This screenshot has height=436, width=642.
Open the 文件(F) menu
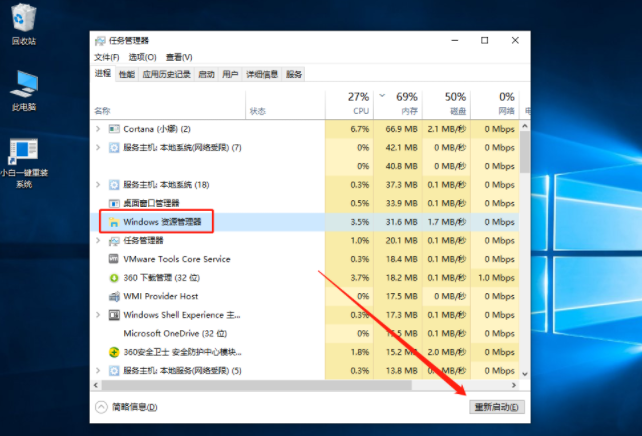pos(107,57)
